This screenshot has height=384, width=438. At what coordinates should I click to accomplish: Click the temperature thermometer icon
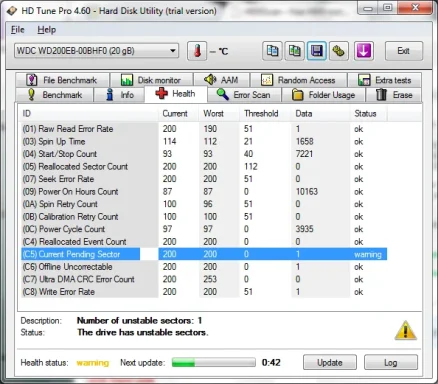pyautogui.click(x=197, y=51)
